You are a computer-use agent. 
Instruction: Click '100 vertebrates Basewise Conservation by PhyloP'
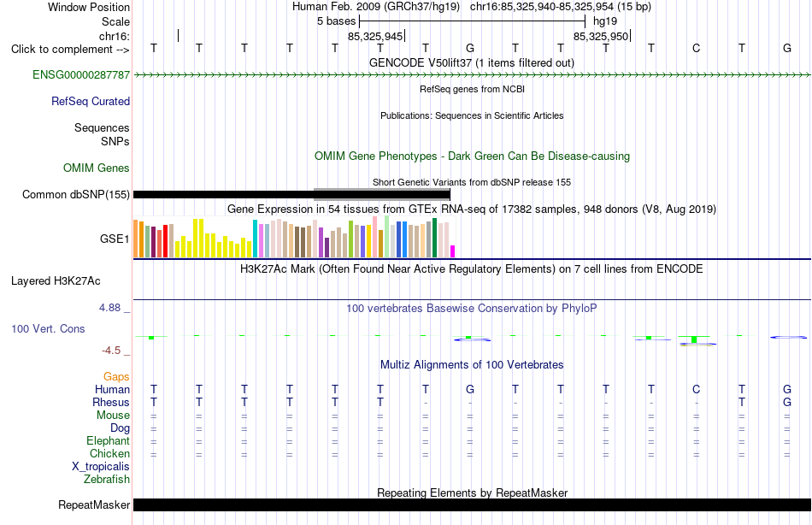[x=472, y=309]
